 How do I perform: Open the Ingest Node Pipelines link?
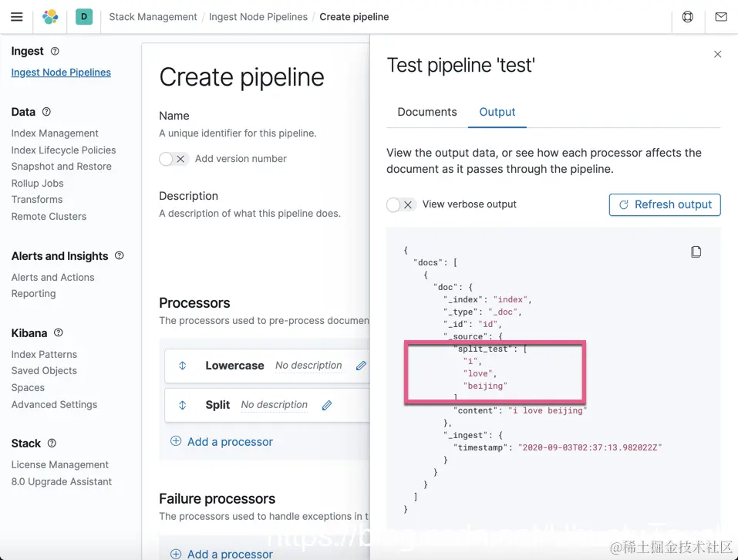coord(61,73)
